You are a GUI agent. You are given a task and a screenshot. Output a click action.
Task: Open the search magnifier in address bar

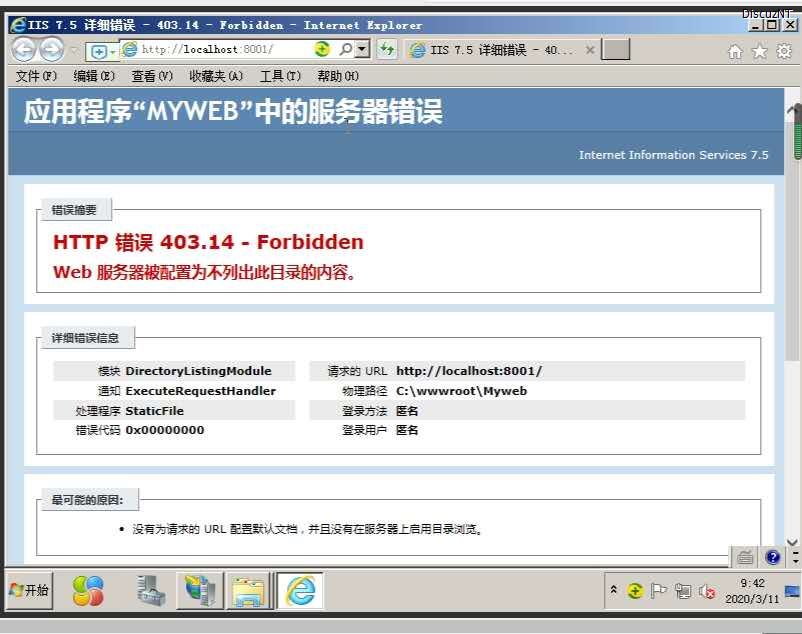[x=346, y=49]
